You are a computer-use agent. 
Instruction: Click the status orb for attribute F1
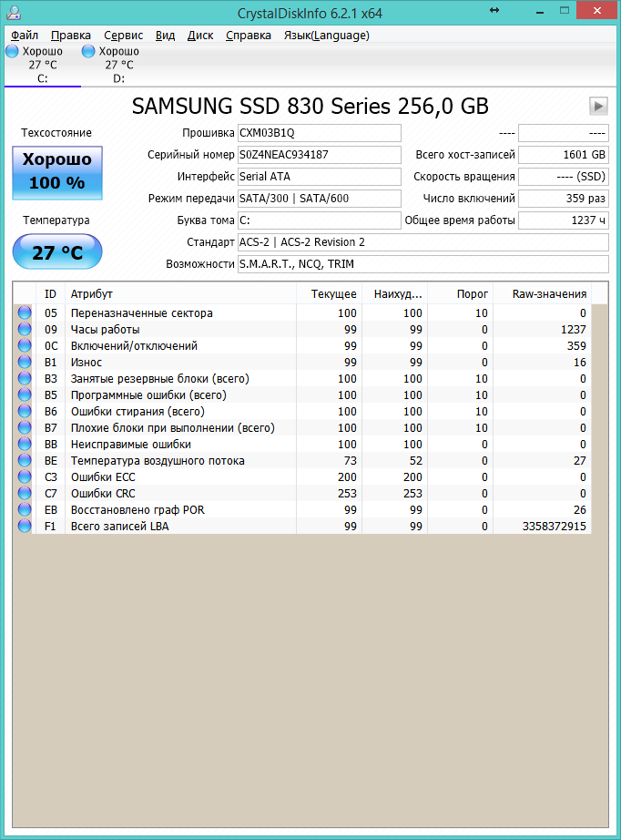[x=25, y=526]
